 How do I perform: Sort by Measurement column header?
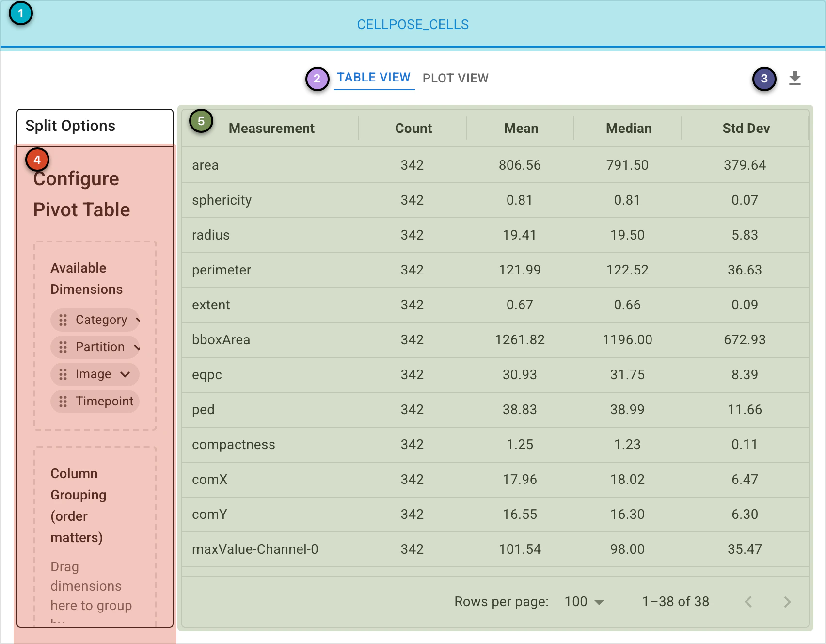click(271, 128)
